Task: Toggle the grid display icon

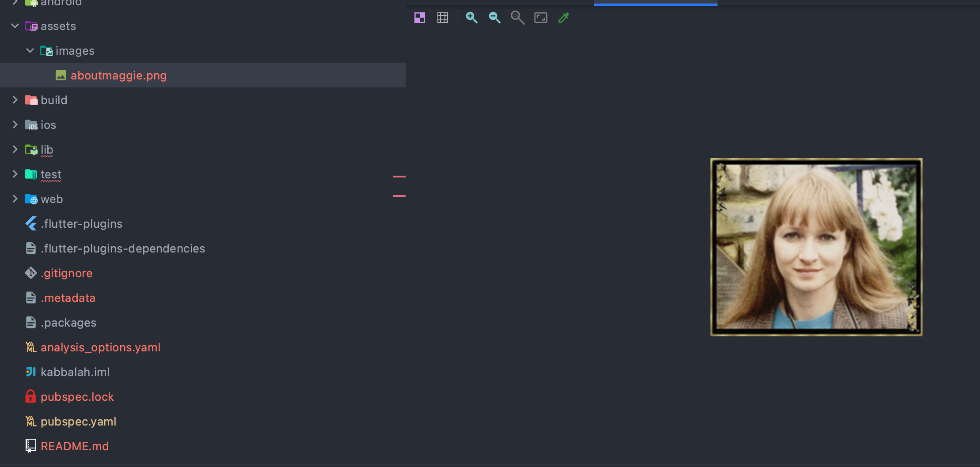Action: pos(443,18)
